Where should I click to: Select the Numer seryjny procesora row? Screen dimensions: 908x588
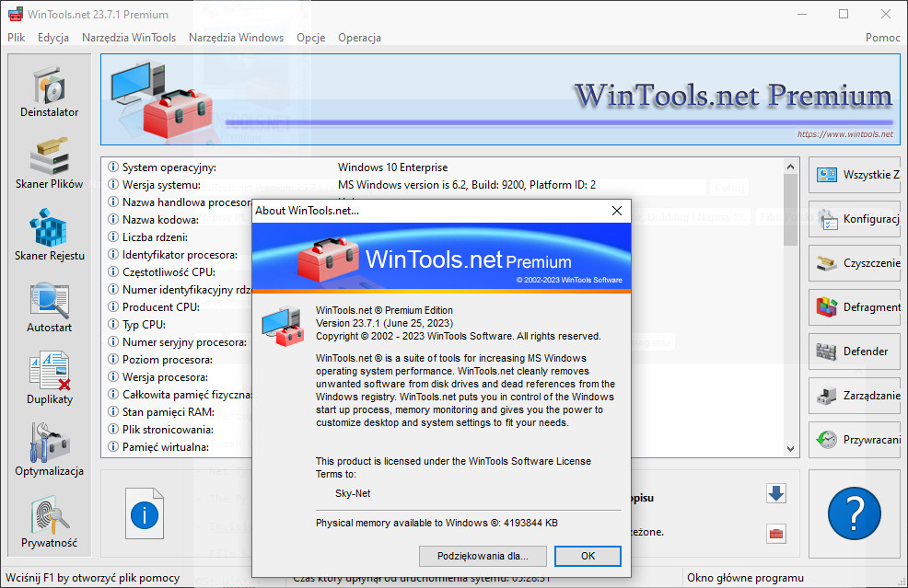pos(179,342)
